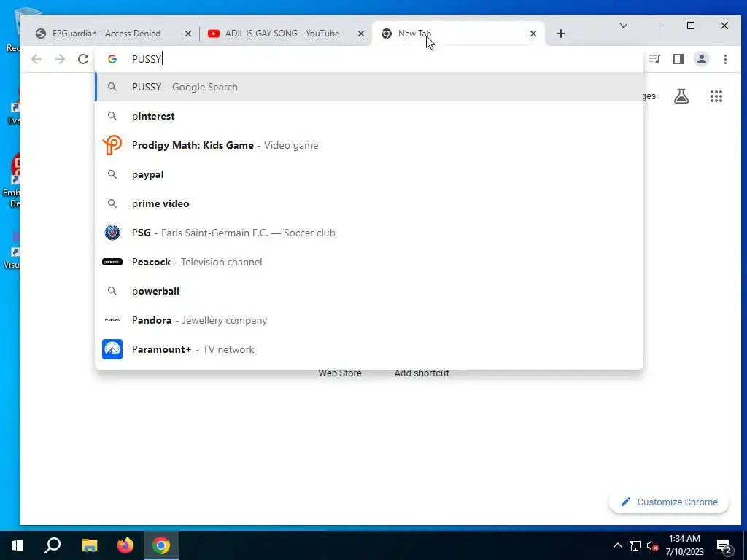Open the Windows Start menu
This screenshot has width=747, height=560.
[x=18, y=545]
